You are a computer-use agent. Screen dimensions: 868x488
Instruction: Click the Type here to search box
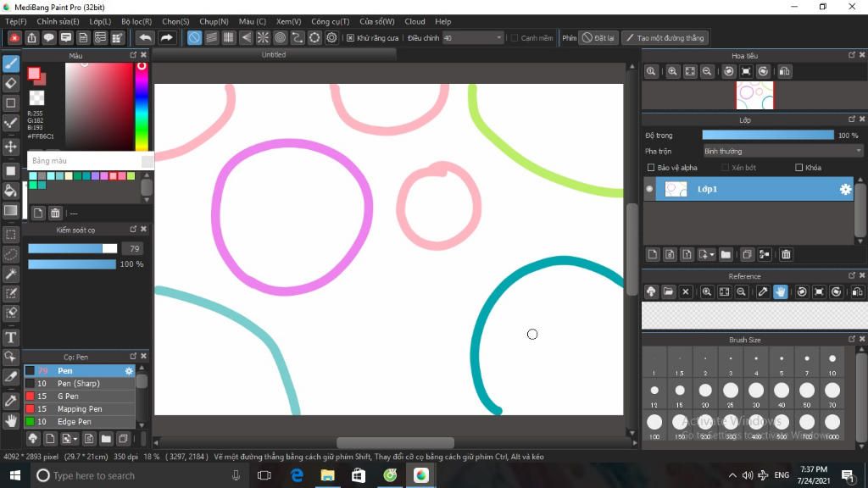click(x=138, y=475)
